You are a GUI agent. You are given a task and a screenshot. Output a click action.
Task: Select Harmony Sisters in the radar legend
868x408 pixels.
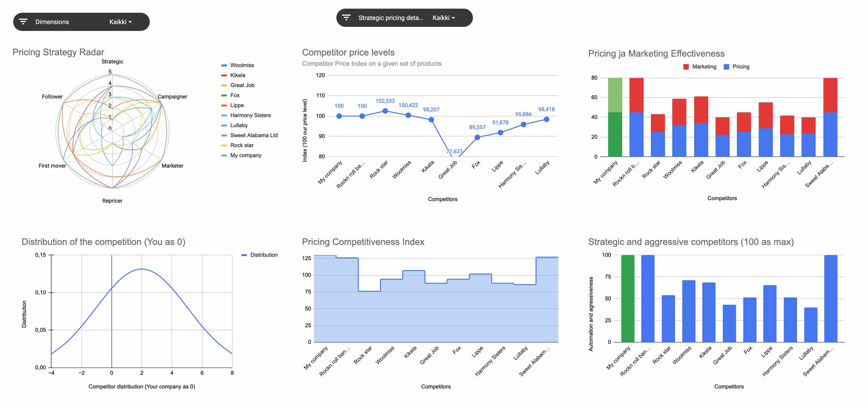[x=250, y=116]
